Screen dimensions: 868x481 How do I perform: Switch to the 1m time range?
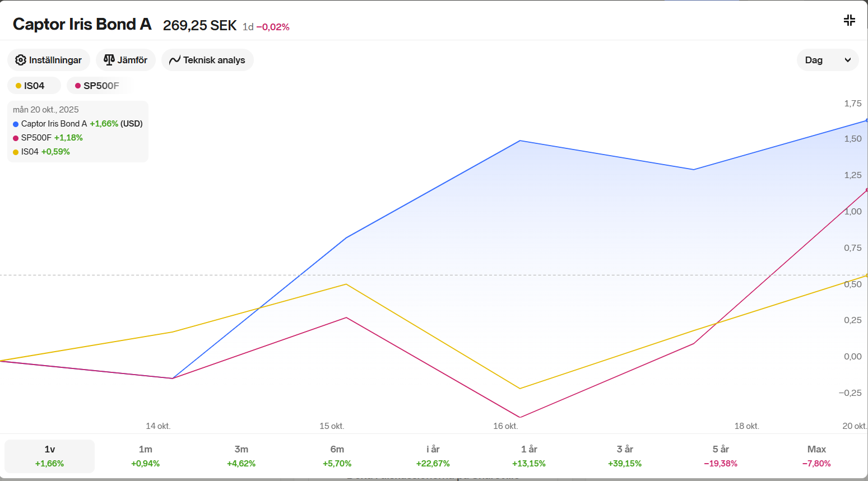click(x=145, y=456)
